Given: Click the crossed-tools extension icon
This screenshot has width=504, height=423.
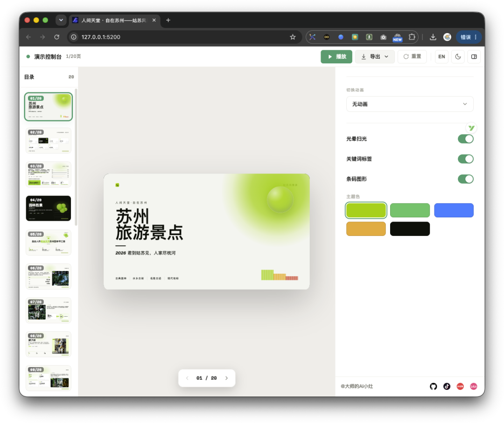Looking at the screenshot, I should (x=312, y=37).
